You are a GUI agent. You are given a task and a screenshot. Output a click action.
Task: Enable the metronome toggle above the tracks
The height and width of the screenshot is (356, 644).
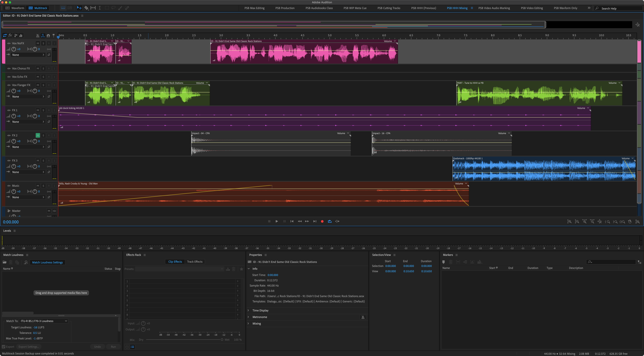point(37,35)
